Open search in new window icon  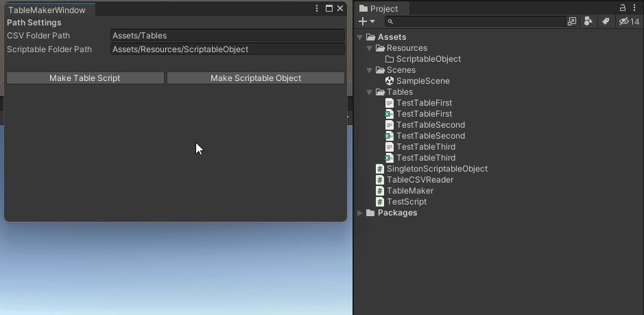(572, 21)
